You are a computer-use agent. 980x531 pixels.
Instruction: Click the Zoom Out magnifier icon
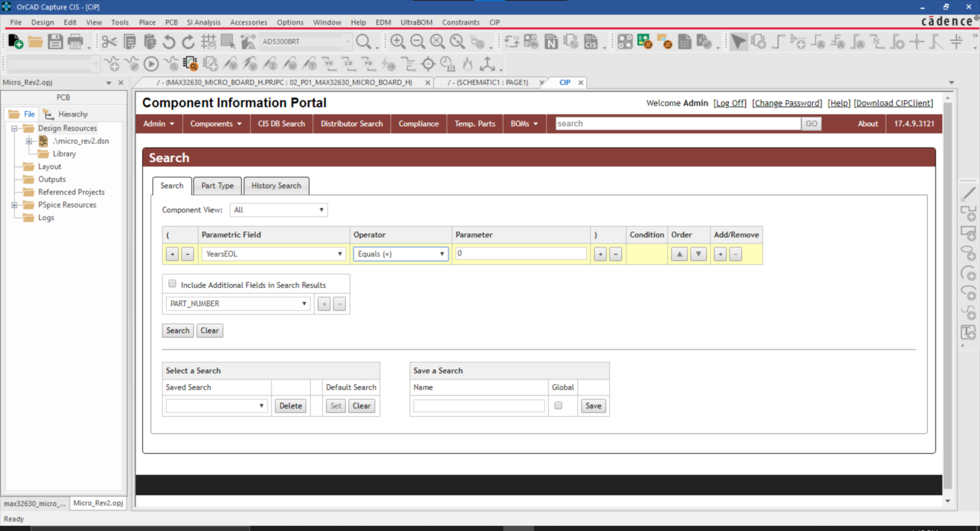pos(417,42)
